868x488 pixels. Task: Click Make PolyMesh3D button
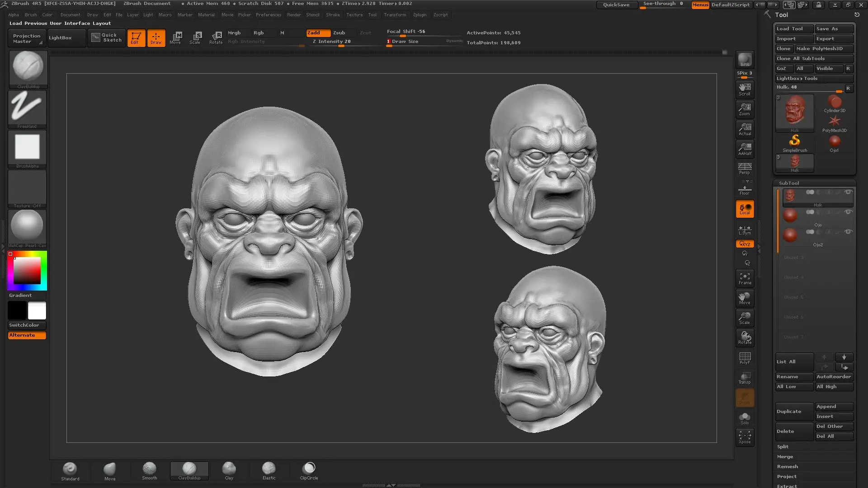click(x=824, y=48)
